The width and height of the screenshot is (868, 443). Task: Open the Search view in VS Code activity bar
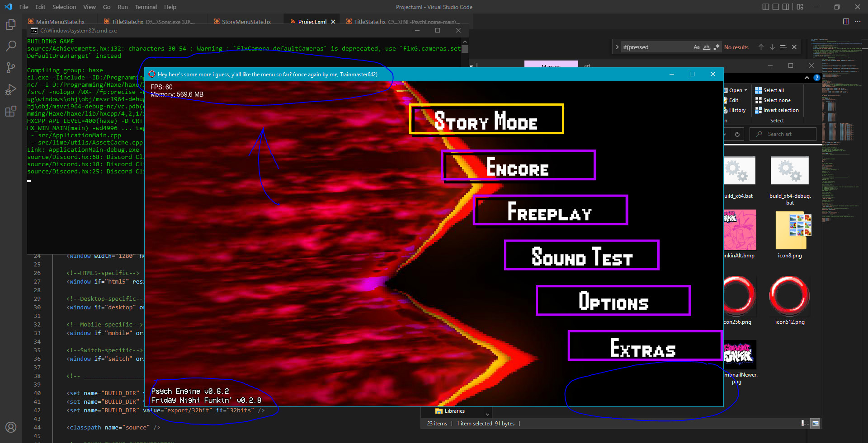(11, 46)
